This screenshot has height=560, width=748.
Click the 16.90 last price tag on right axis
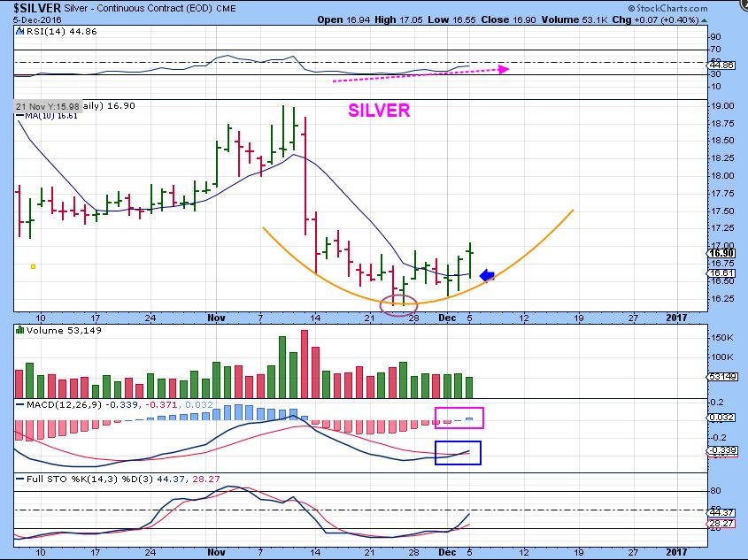[x=721, y=254]
